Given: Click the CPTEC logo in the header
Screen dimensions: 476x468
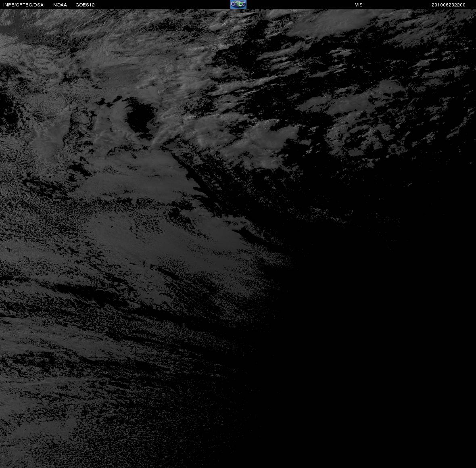Looking at the screenshot, I should coord(238,4).
